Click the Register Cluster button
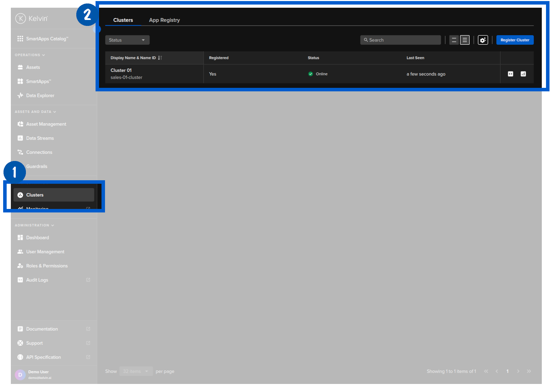 click(x=514, y=40)
